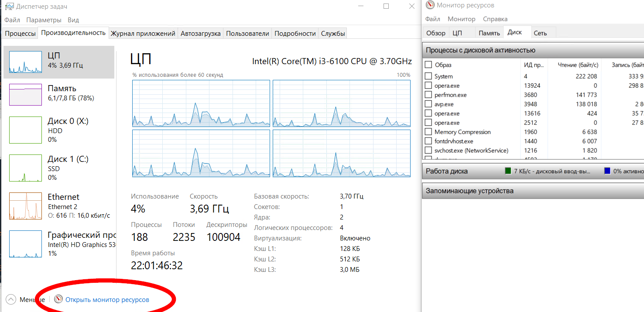The image size is (644, 312).
Task: Tick the Образ select-all checkbox
Action: point(428,65)
